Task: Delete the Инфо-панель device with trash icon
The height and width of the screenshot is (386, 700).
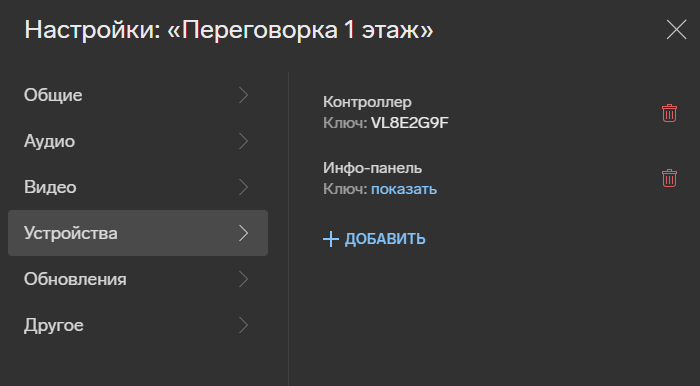Action: [x=669, y=178]
